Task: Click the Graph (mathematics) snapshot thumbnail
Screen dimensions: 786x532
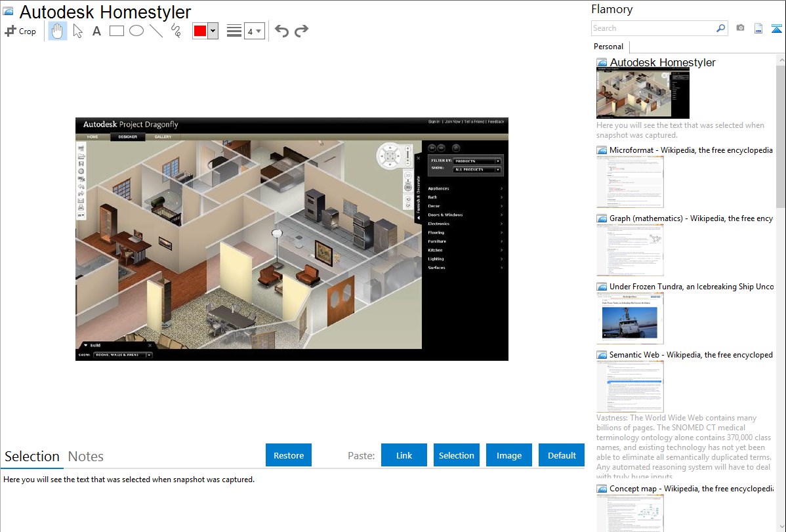Action: [x=630, y=250]
